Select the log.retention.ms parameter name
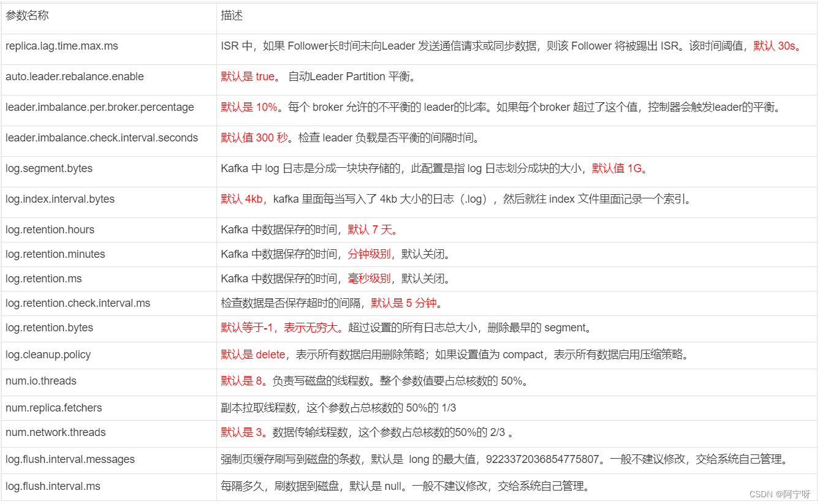 pyautogui.click(x=43, y=279)
